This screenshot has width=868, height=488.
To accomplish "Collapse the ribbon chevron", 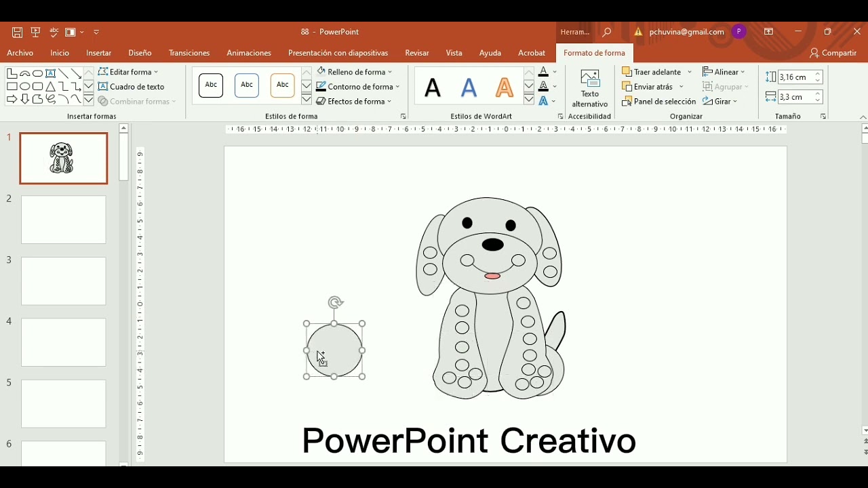I will (x=863, y=117).
